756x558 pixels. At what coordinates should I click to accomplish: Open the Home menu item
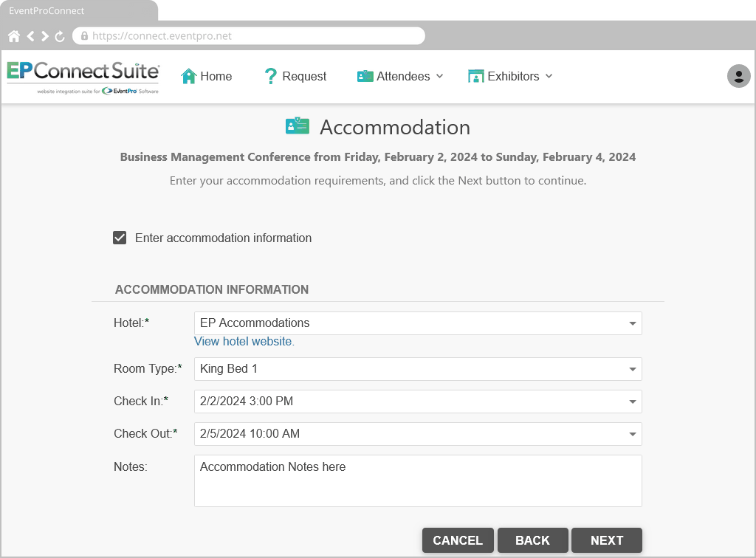pos(207,76)
